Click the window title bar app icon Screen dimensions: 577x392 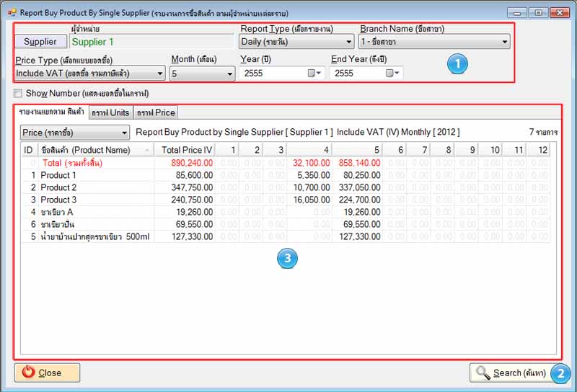click(12, 12)
